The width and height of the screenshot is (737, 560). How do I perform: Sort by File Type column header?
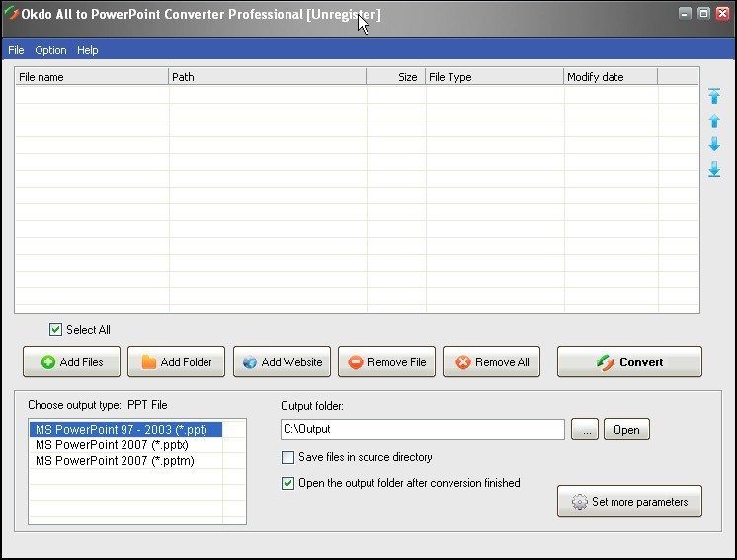tap(495, 77)
